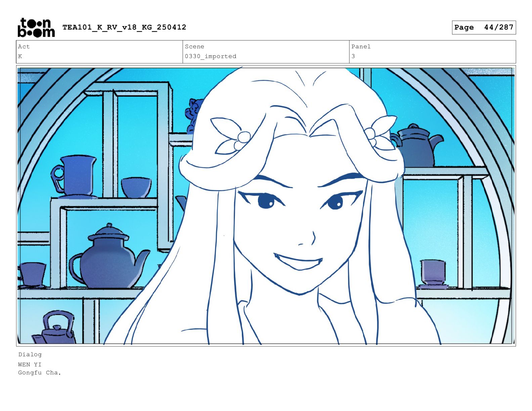This screenshot has width=532, height=411.
Task: Click the Act header label
Action: [24, 47]
